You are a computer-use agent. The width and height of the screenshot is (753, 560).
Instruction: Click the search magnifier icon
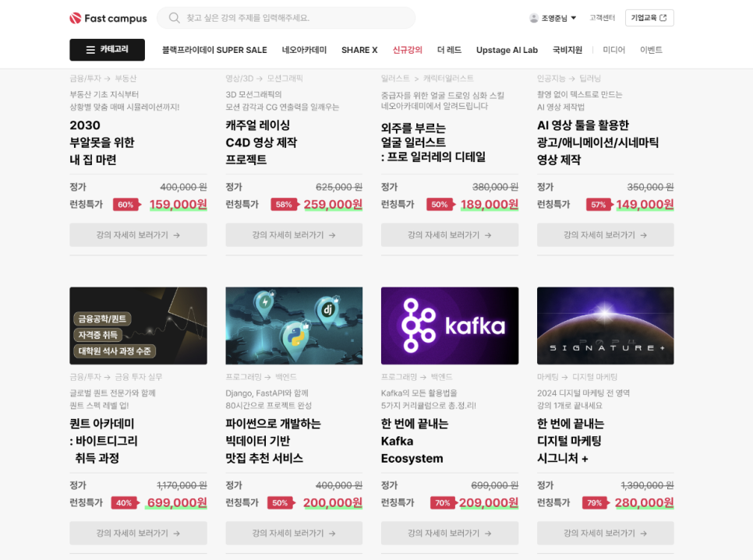[174, 18]
